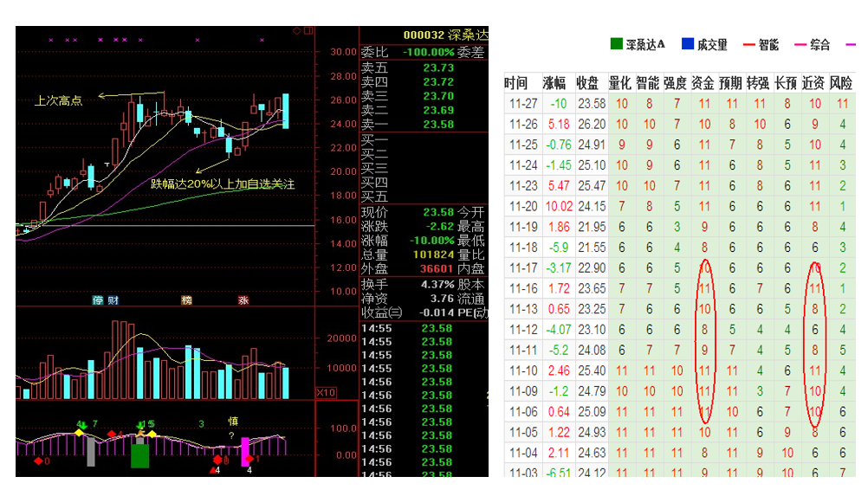This screenshot has height=496, width=868.
Task: Click the 卖三 price 23.70
Action: (438, 96)
